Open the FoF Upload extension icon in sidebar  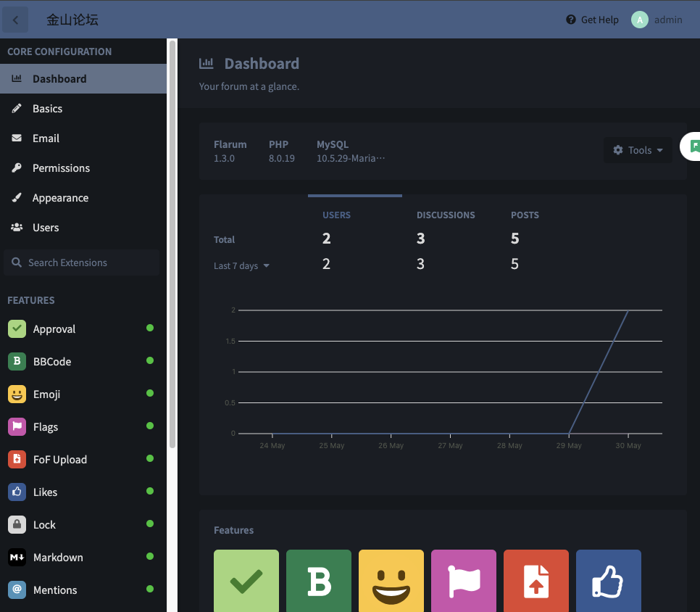(17, 459)
